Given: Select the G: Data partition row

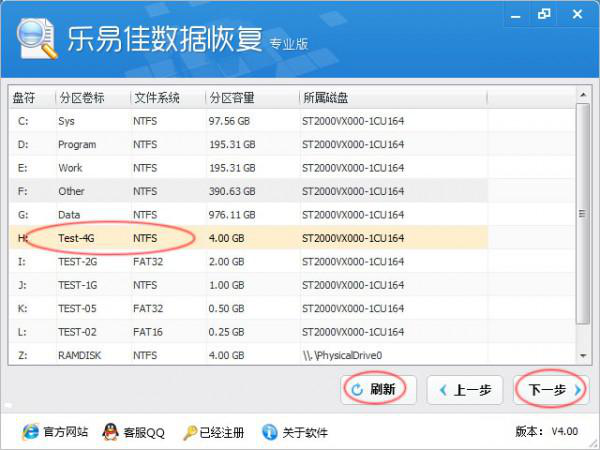Looking at the screenshot, I should coord(248,214).
